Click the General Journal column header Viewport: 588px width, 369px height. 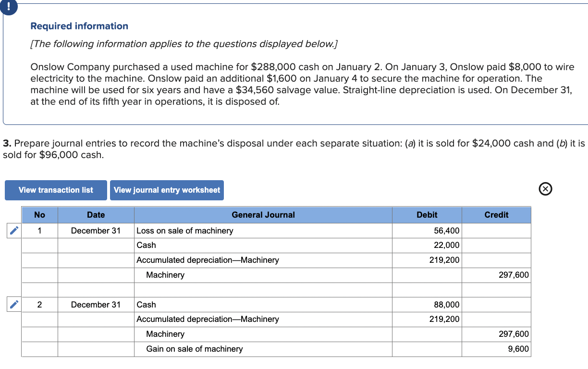(263, 215)
